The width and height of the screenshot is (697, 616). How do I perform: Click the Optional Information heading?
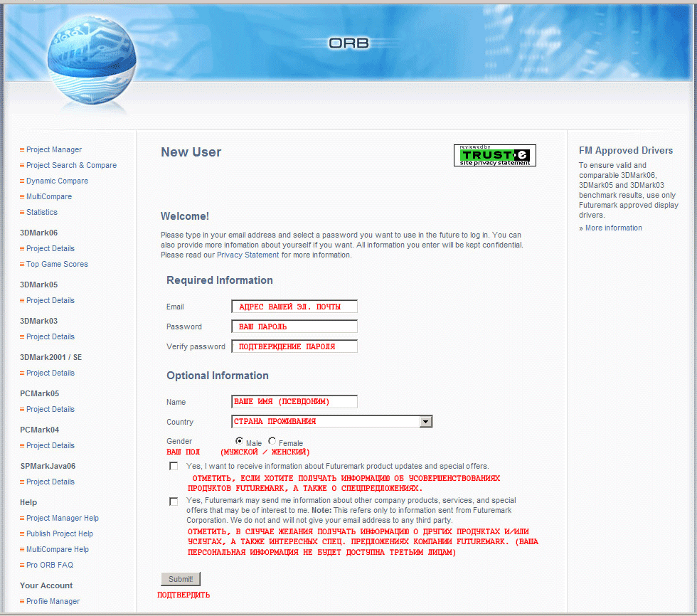coord(218,376)
